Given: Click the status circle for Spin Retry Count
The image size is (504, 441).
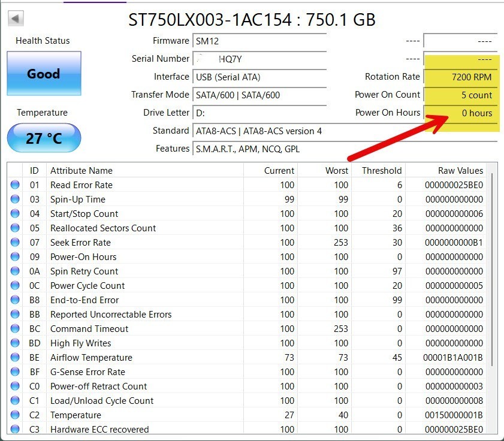Looking at the screenshot, I should [15, 271].
